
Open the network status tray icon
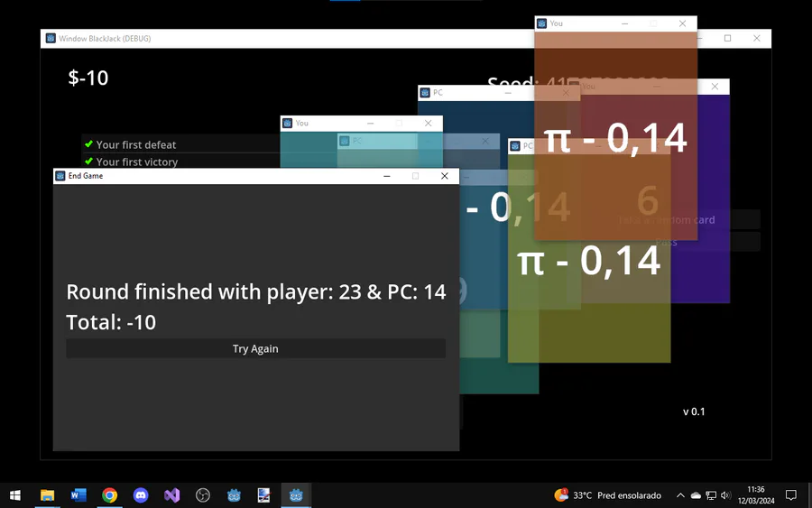711,495
